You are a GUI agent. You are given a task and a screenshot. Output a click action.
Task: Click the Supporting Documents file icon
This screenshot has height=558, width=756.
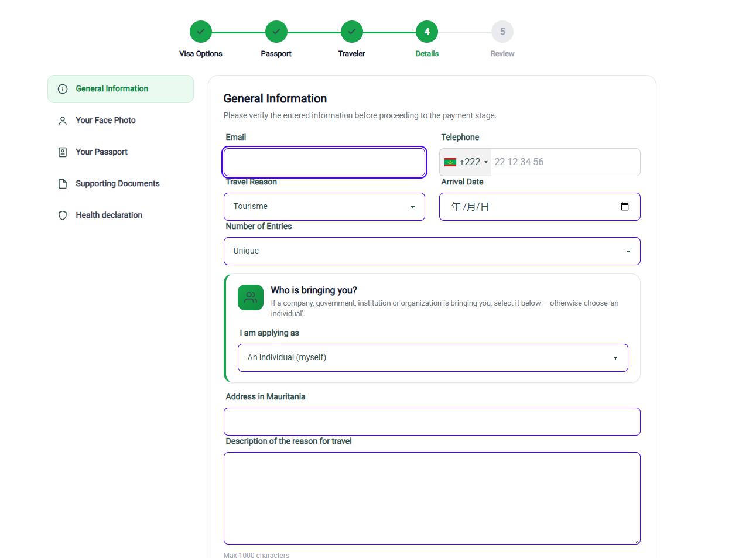pos(63,184)
